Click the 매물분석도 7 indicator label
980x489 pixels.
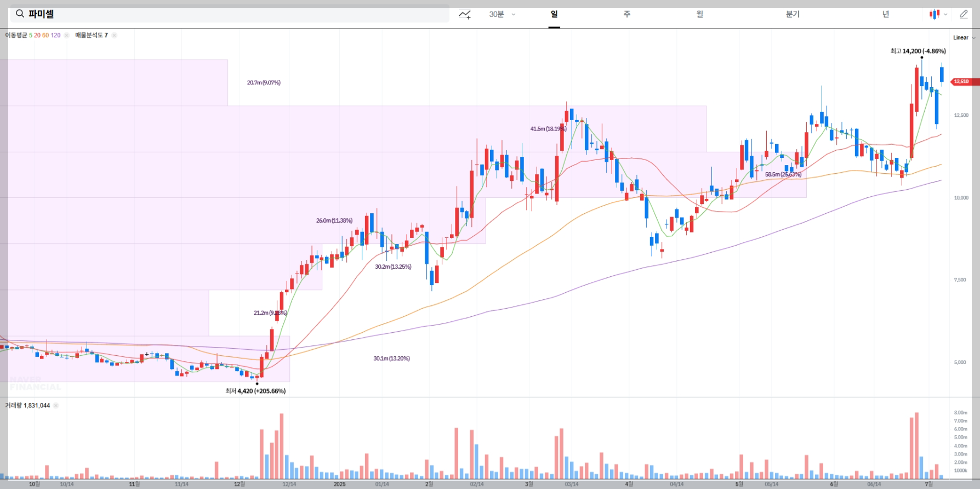(92, 35)
